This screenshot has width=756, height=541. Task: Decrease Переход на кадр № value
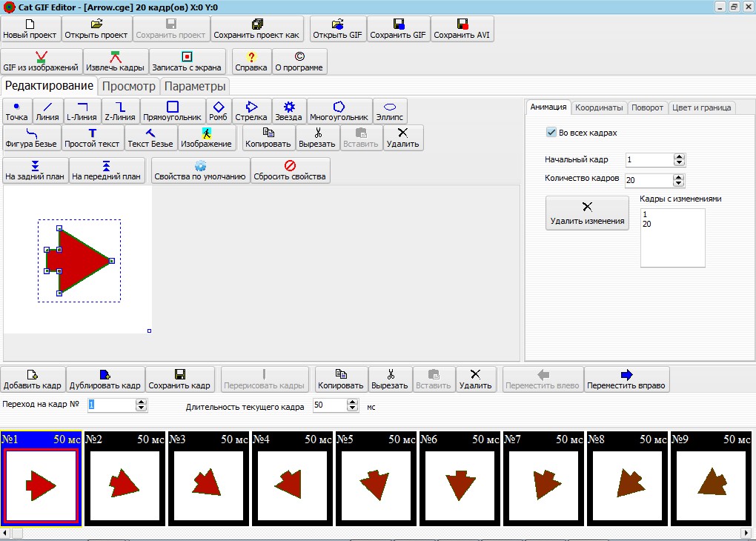pos(142,408)
